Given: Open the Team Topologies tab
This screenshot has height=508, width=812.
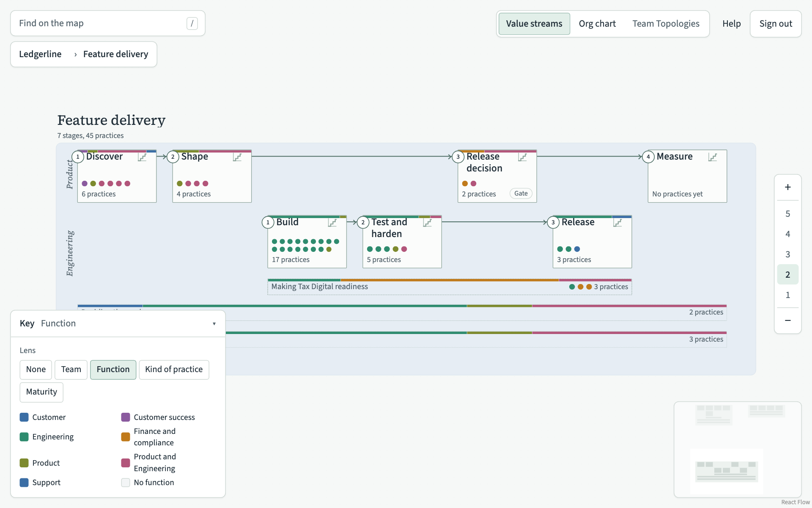Looking at the screenshot, I should pyautogui.click(x=666, y=24).
